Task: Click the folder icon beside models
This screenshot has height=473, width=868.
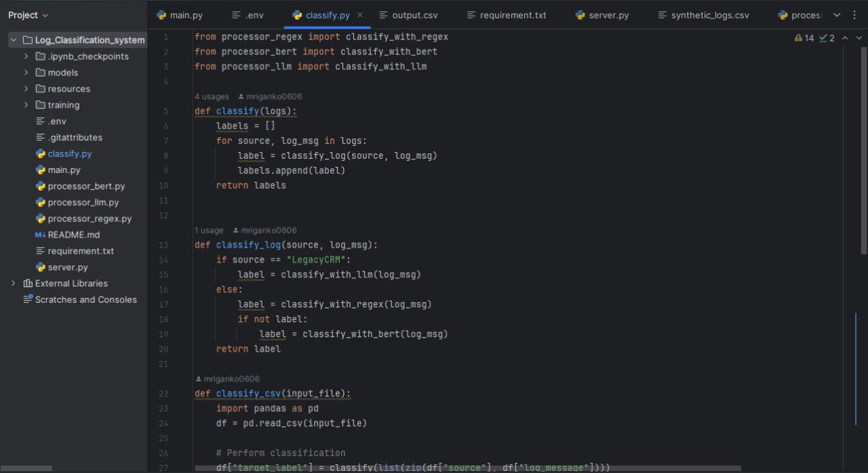Action: (x=41, y=73)
